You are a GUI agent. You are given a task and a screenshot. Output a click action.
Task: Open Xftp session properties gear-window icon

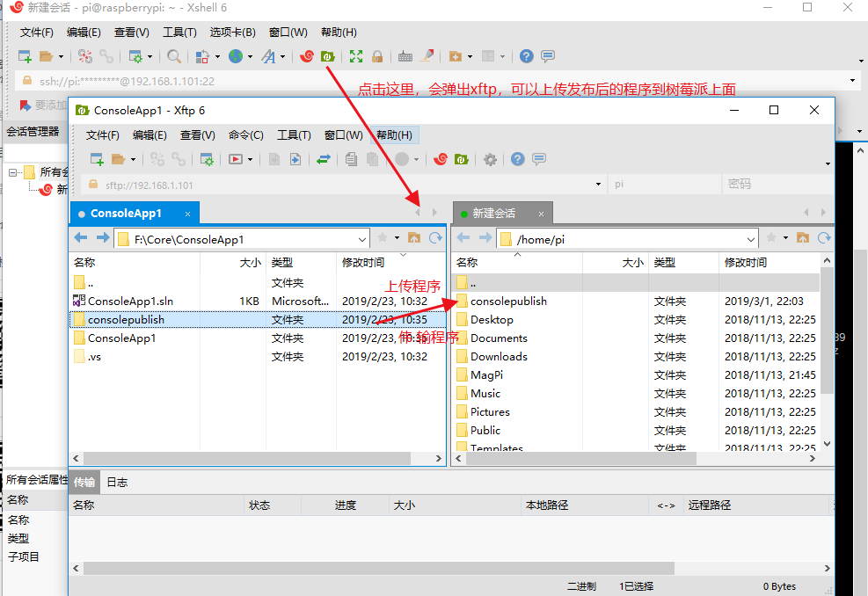click(x=207, y=159)
